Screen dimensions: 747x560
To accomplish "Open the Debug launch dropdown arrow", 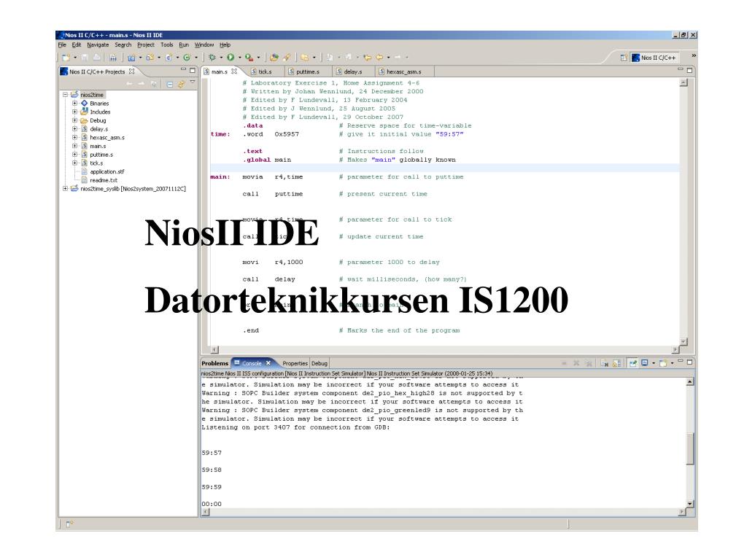I will pos(221,58).
